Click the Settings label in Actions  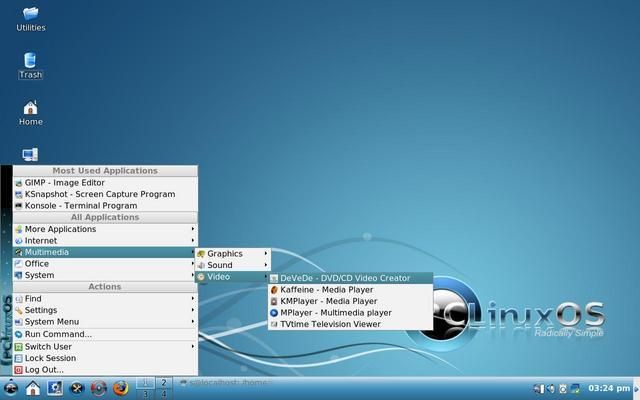click(x=41, y=310)
